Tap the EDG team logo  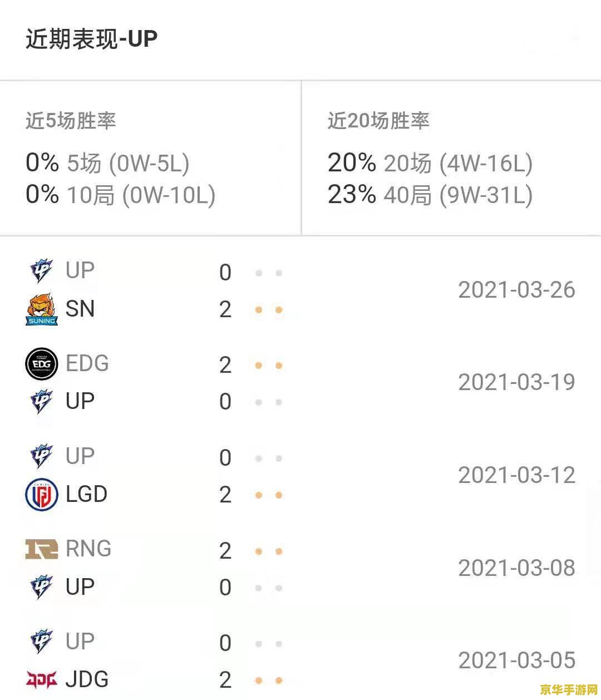[x=42, y=364]
